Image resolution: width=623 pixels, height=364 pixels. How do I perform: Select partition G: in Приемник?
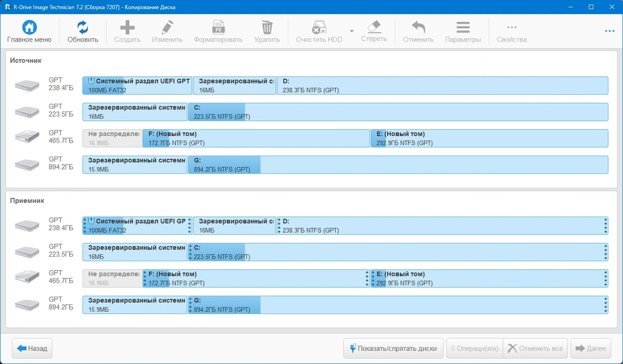tap(398, 305)
